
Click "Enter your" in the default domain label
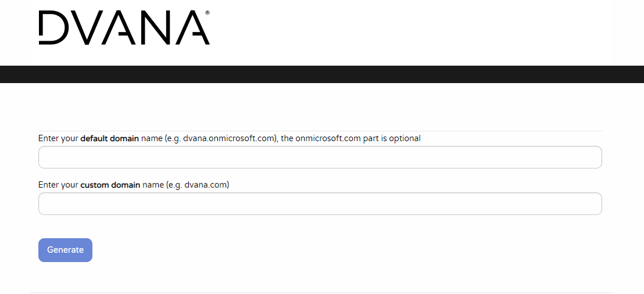tap(58, 138)
